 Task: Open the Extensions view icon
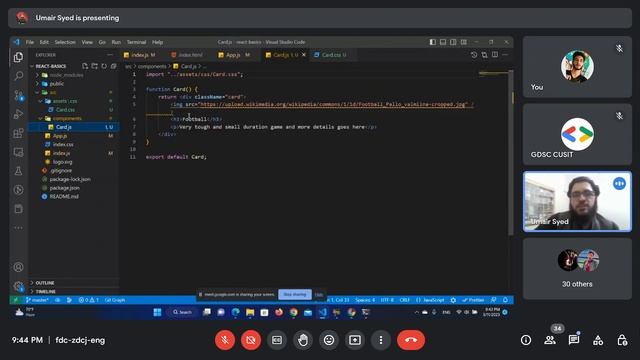[18, 133]
